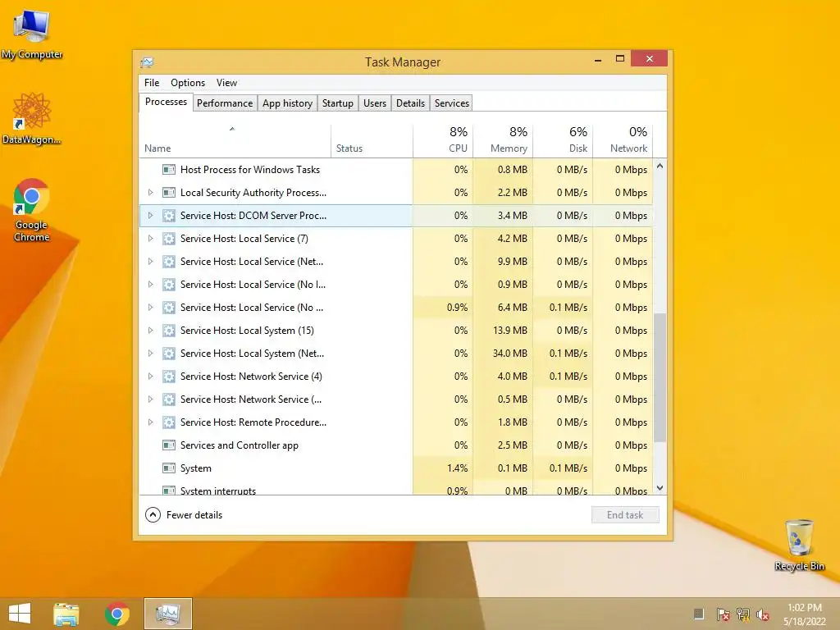
Task: Switch to the Users tab
Action: click(374, 103)
